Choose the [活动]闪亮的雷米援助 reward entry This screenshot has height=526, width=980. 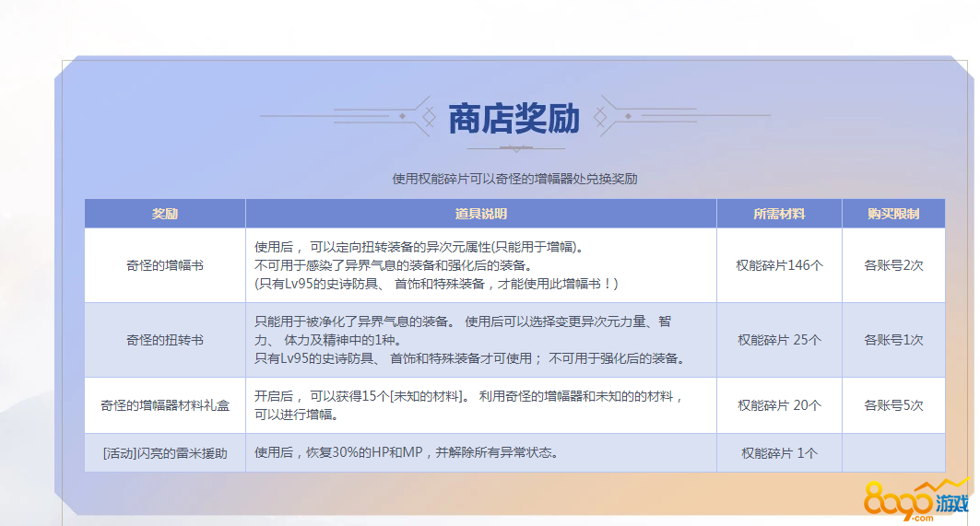(x=165, y=453)
